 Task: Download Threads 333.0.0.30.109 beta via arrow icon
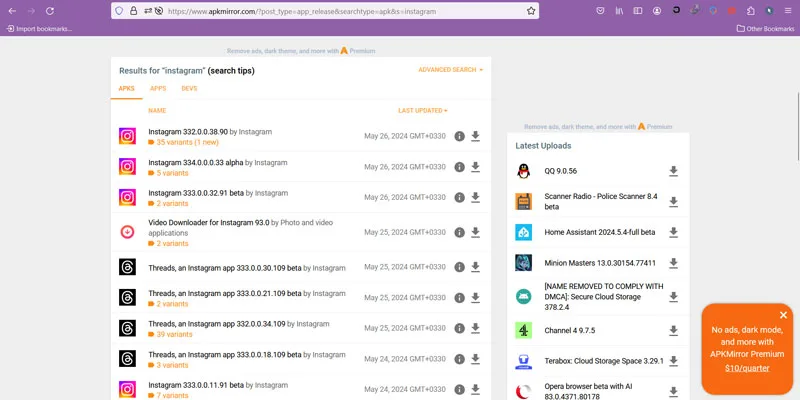[x=476, y=267]
